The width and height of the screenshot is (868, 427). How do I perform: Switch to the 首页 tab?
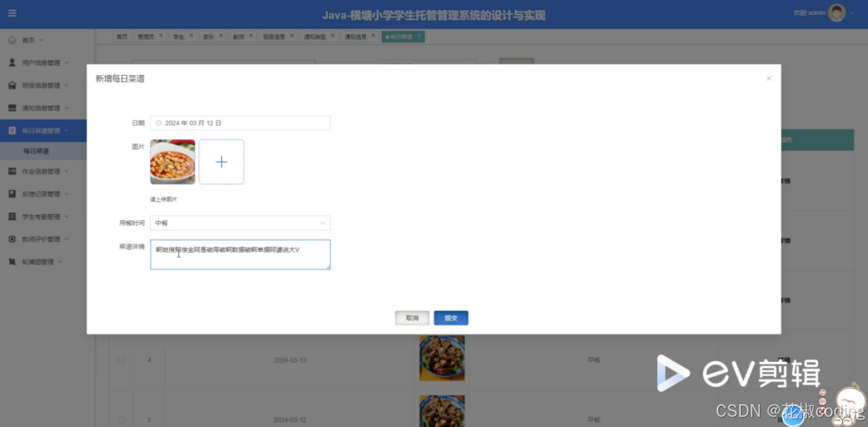point(122,37)
